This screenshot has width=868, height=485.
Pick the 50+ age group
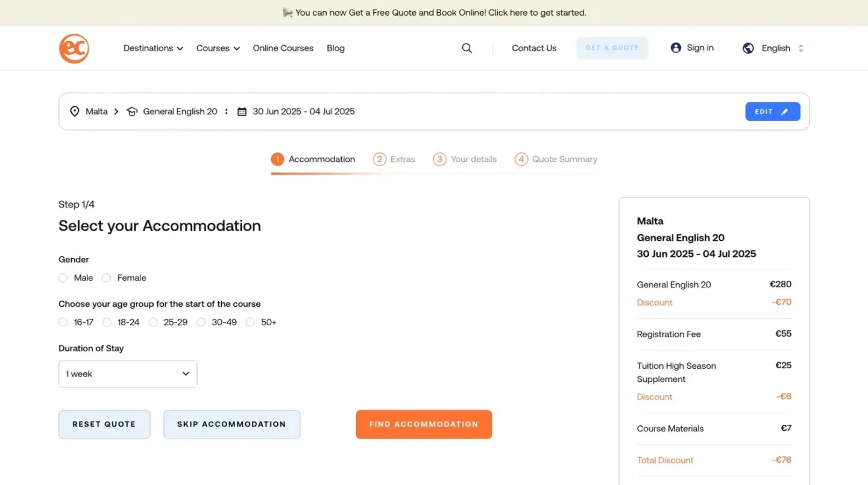point(250,322)
